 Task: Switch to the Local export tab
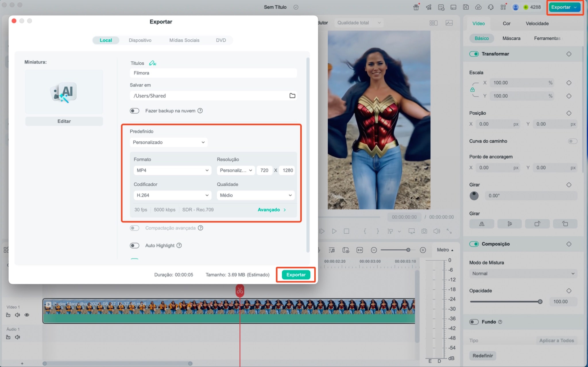106,40
